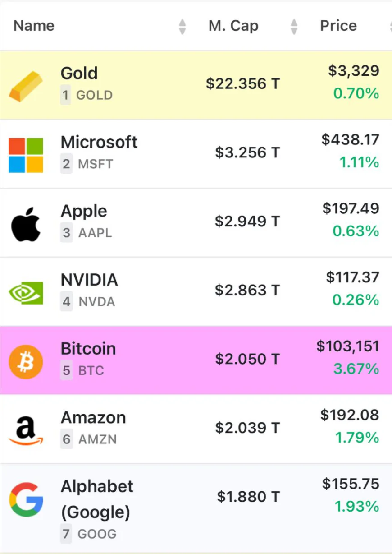Select the NVIDIA name link
The width and height of the screenshot is (392, 554).
[x=89, y=280]
